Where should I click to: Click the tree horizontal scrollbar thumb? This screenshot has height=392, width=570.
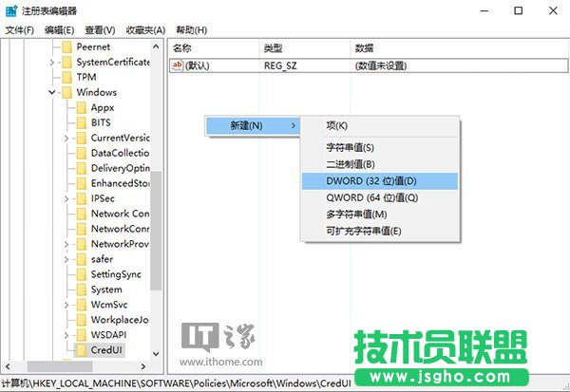60,366
